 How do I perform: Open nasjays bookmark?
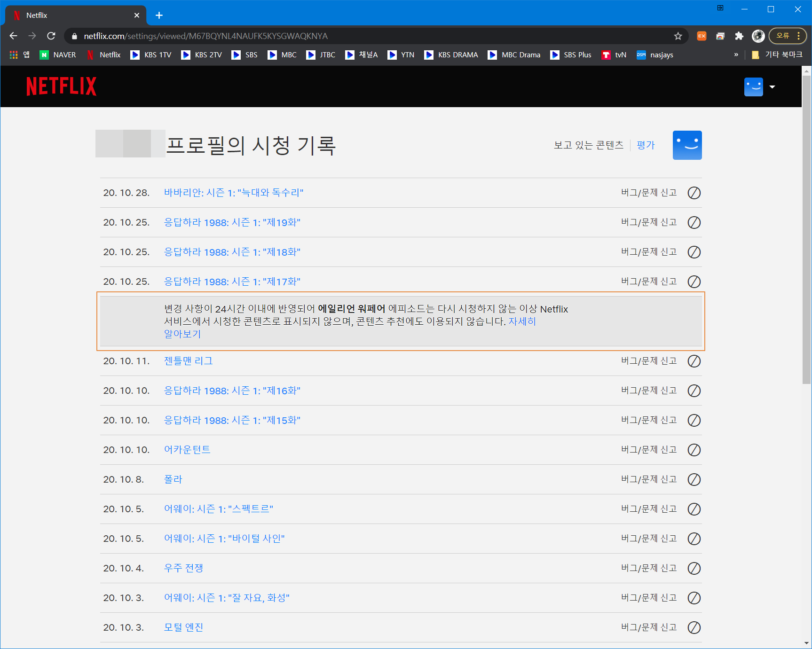click(x=655, y=55)
